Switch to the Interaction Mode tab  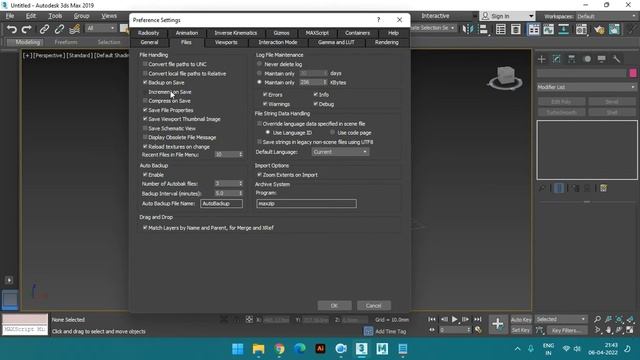point(278,42)
